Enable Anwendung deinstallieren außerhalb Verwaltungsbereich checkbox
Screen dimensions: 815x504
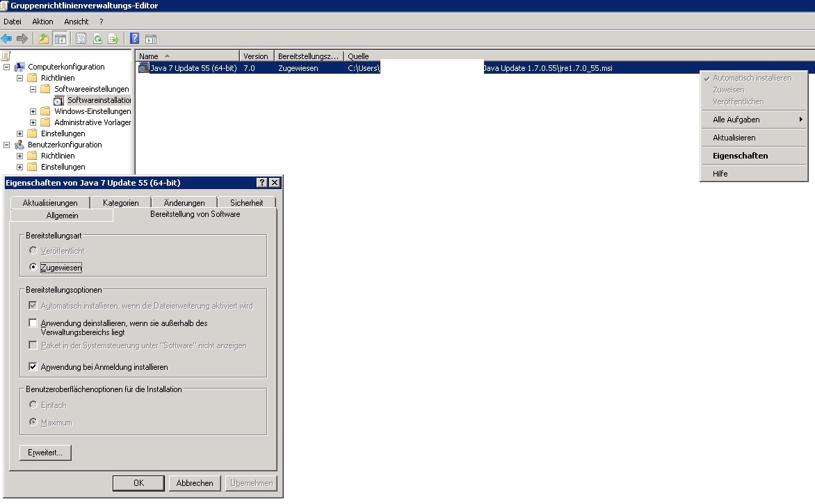tap(33, 323)
